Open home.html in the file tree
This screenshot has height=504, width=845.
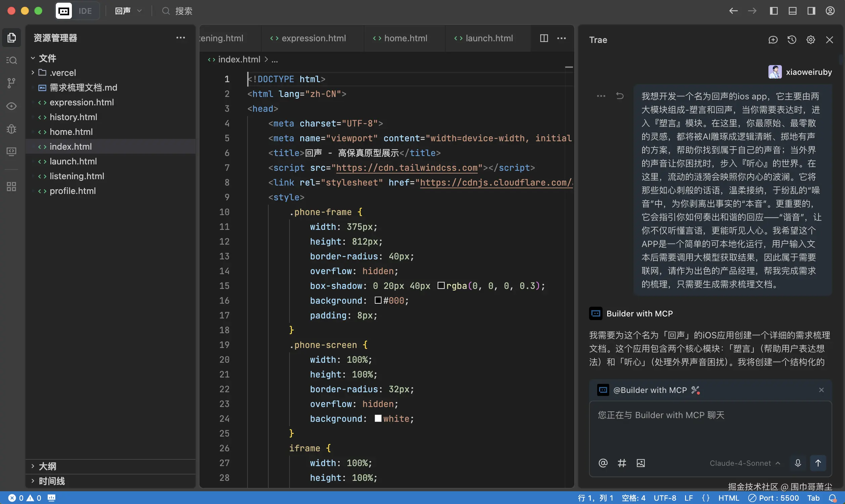coord(111,132)
